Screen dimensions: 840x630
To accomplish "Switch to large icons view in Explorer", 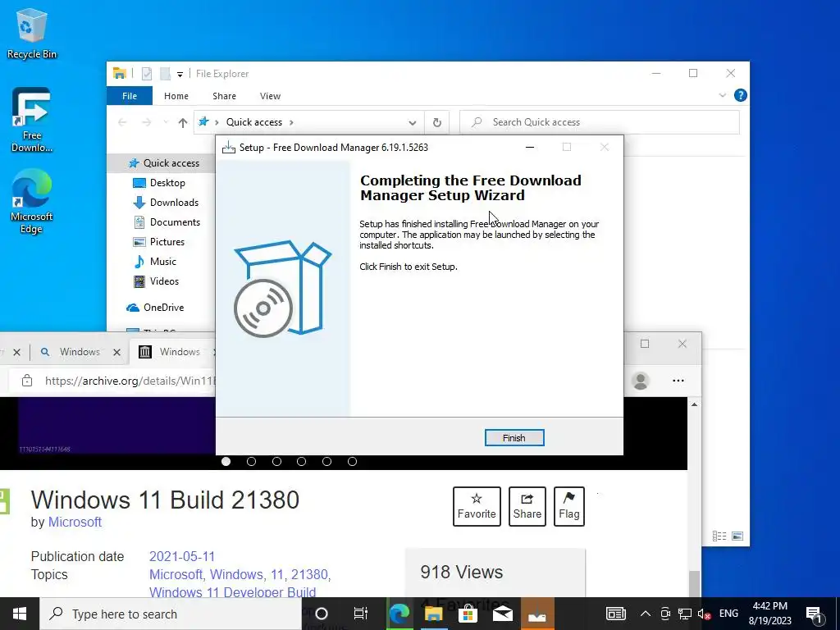I will (x=737, y=536).
